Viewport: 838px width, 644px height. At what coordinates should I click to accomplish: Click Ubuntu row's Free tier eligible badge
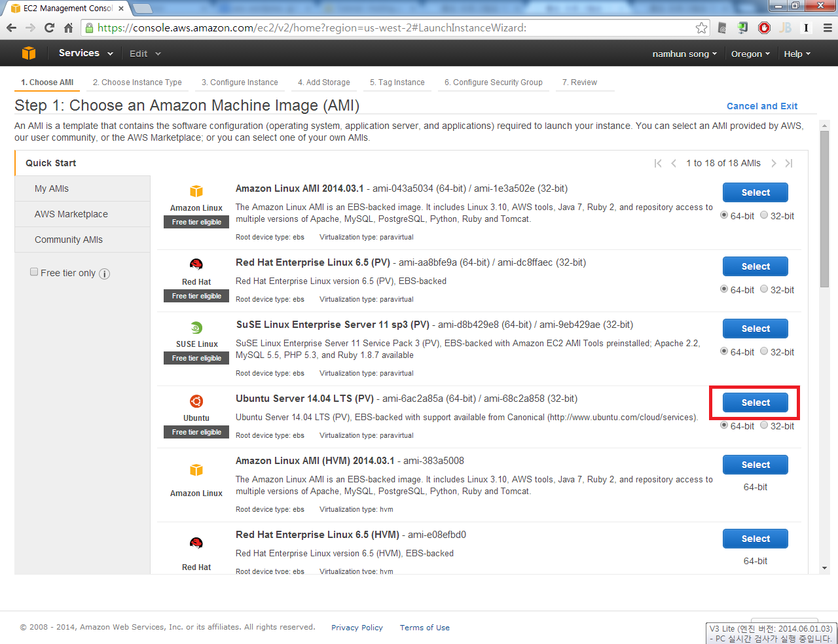(196, 432)
